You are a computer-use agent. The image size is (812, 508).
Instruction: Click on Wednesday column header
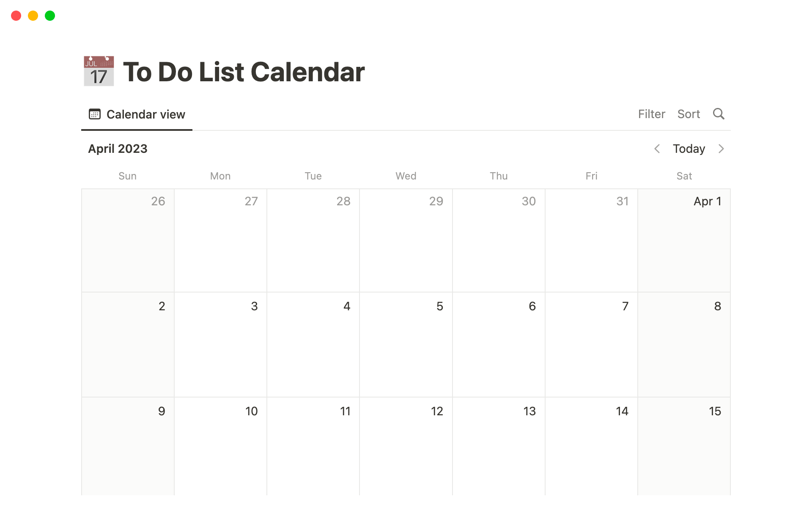(405, 176)
